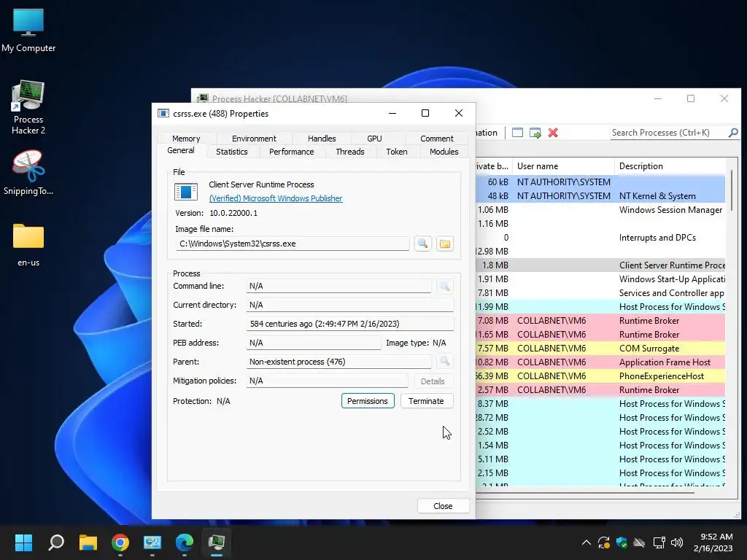Open the control panel app on taskbar
Viewport: 747px width, 560px height.
[152, 542]
